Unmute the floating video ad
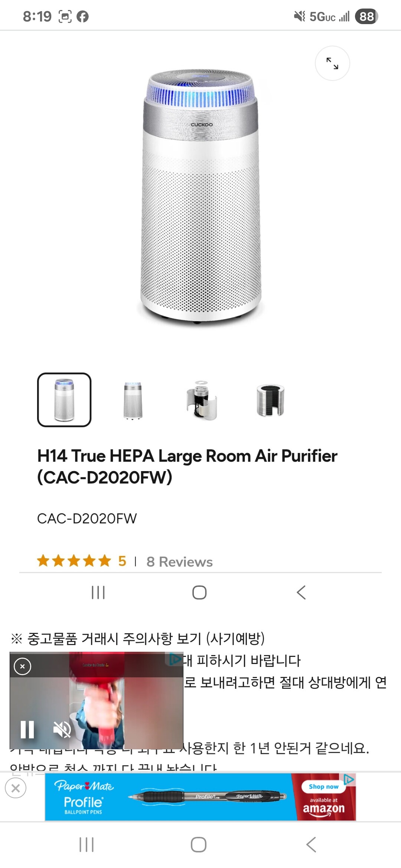Viewport: 401px width, 868px height. (62, 729)
